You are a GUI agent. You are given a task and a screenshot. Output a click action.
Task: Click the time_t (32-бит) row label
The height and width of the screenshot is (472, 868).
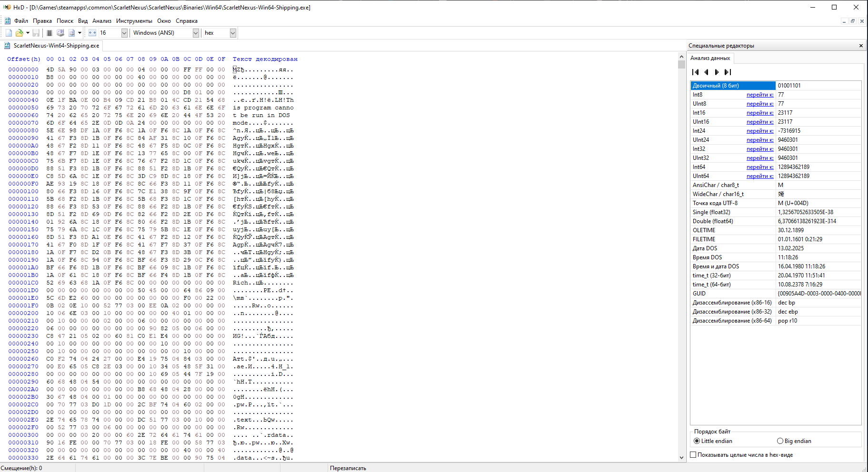point(711,275)
